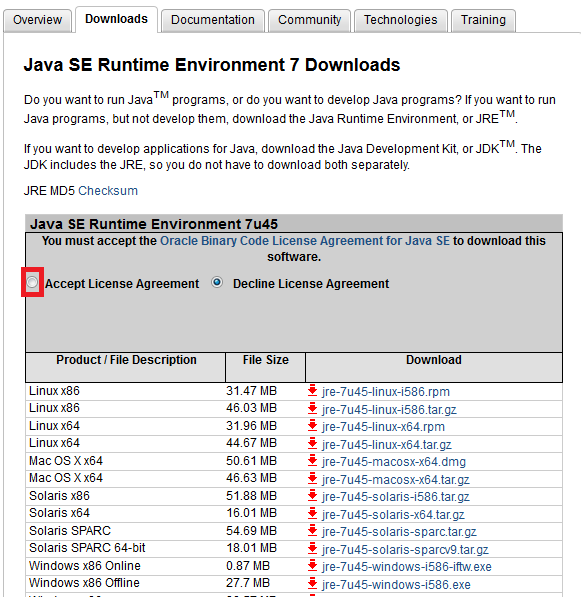Image resolution: width=581 pixels, height=597 pixels.
Task: Download jre-7u45-macosx-x64.tar.gz file link
Action: (396, 480)
